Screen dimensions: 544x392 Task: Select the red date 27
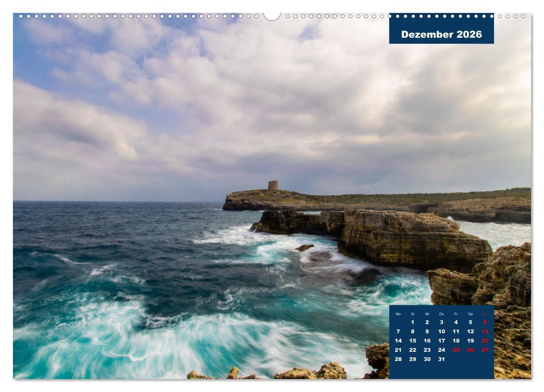485,350
